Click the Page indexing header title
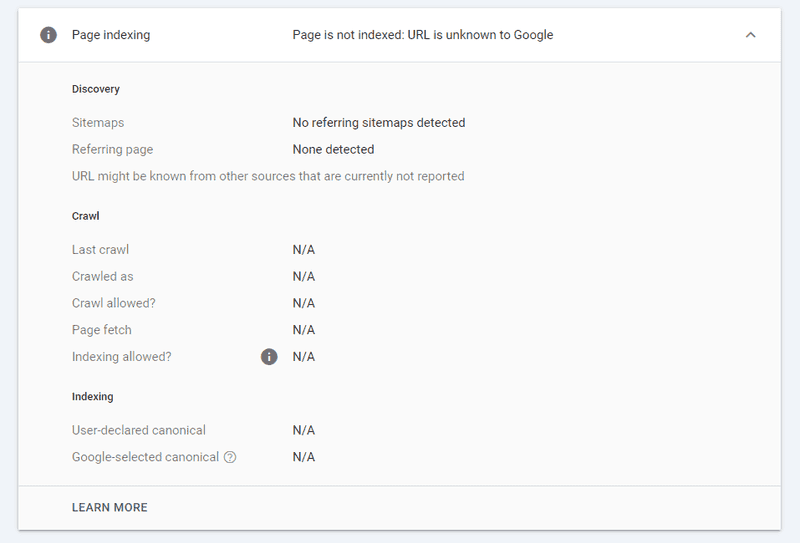The height and width of the screenshot is (543, 800). click(111, 35)
